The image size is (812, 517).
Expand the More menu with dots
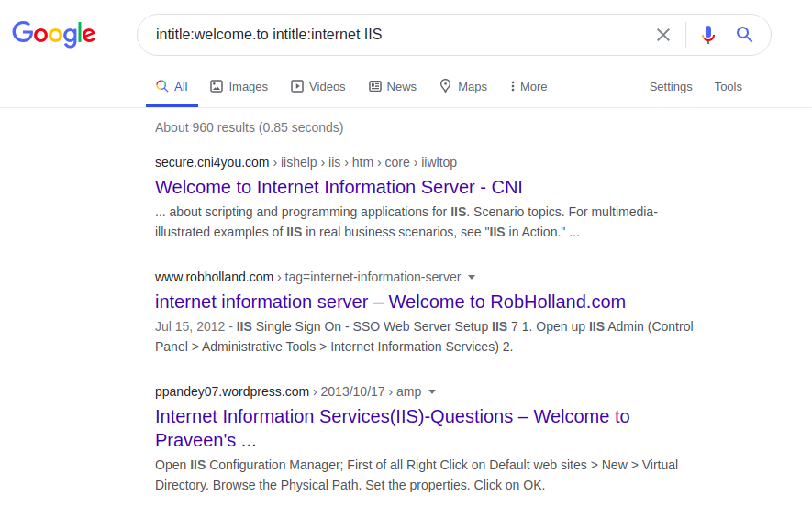coord(528,86)
